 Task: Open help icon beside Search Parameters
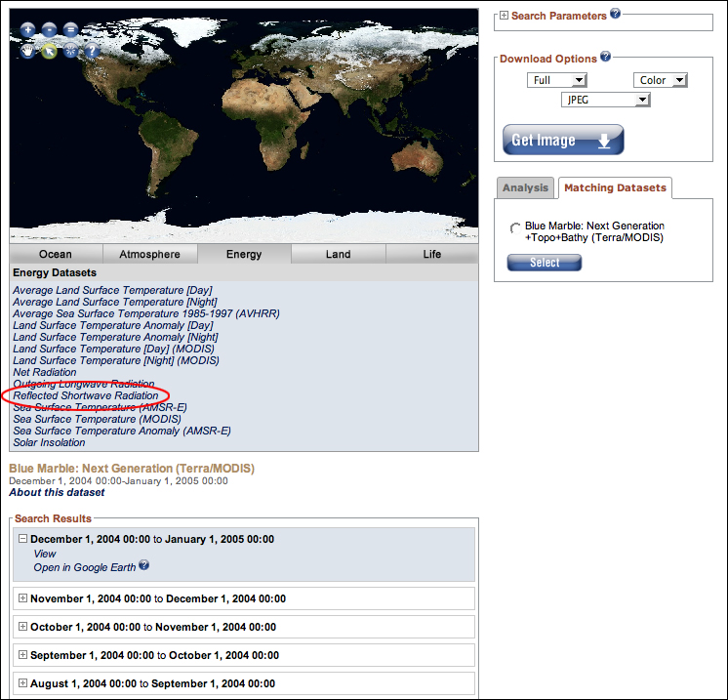615,15
